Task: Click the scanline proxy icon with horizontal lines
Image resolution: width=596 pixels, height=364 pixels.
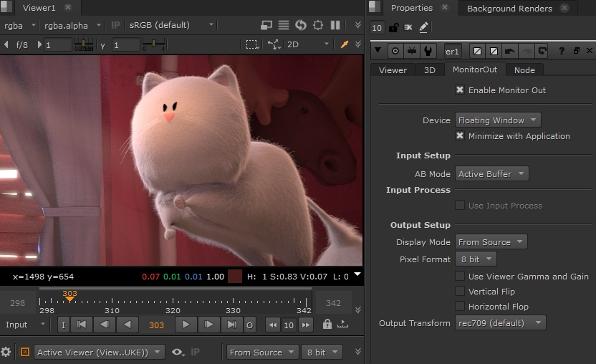Action: pyautogui.click(x=284, y=25)
